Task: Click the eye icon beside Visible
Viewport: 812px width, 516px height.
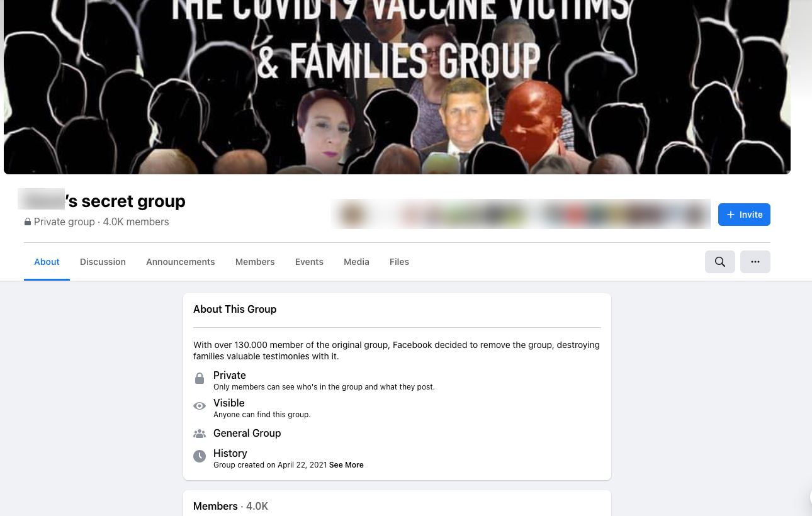Action: tap(200, 407)
